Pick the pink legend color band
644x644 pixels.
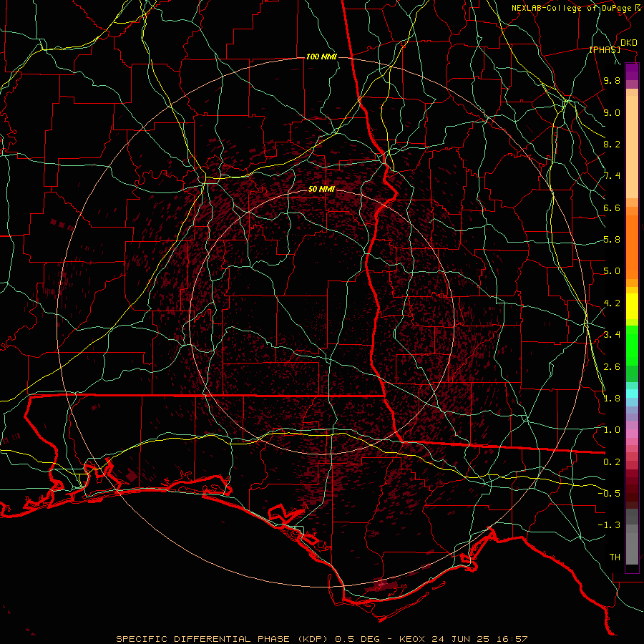[x=632, y=434]
